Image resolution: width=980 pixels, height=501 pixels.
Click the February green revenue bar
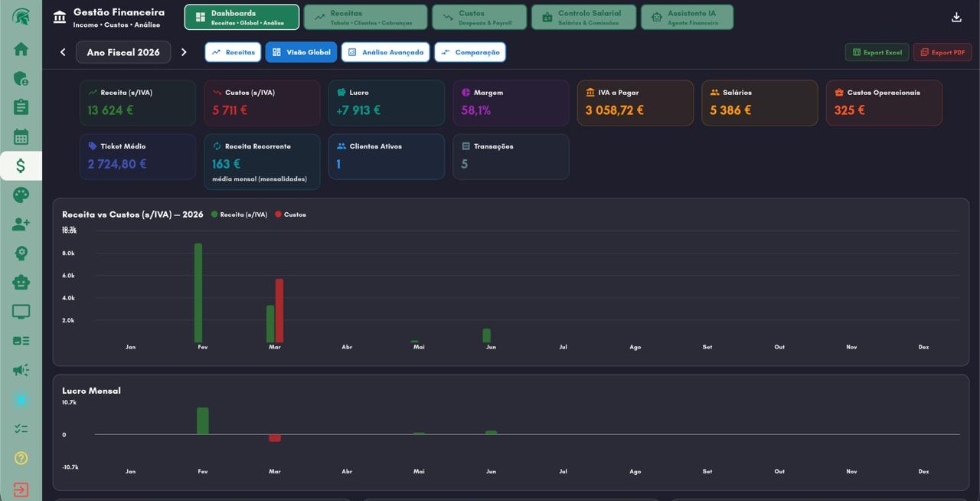(198, 293)
